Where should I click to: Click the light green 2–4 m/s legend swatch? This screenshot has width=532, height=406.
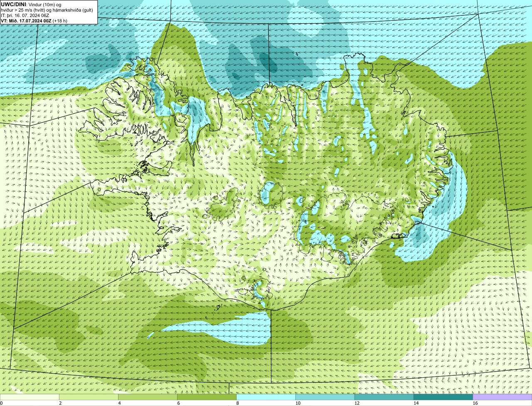pyautogui.click(x=89, y=397)
